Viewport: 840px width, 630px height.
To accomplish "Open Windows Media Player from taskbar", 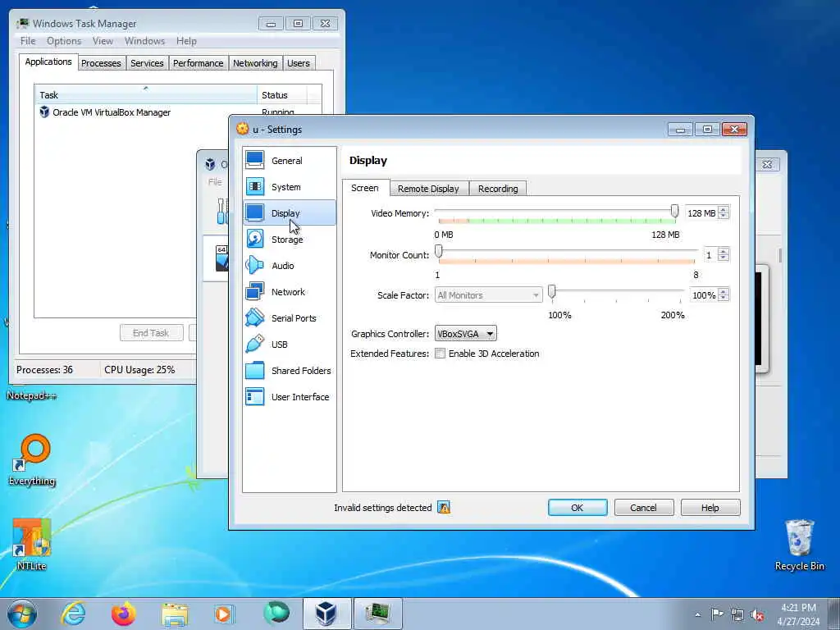I will (x=224, y=614).
